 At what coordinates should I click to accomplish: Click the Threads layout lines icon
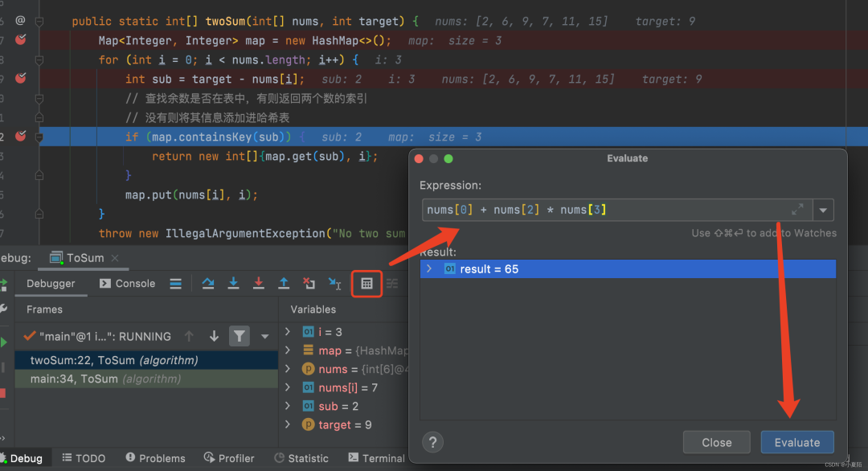click(x=175, y=284)
